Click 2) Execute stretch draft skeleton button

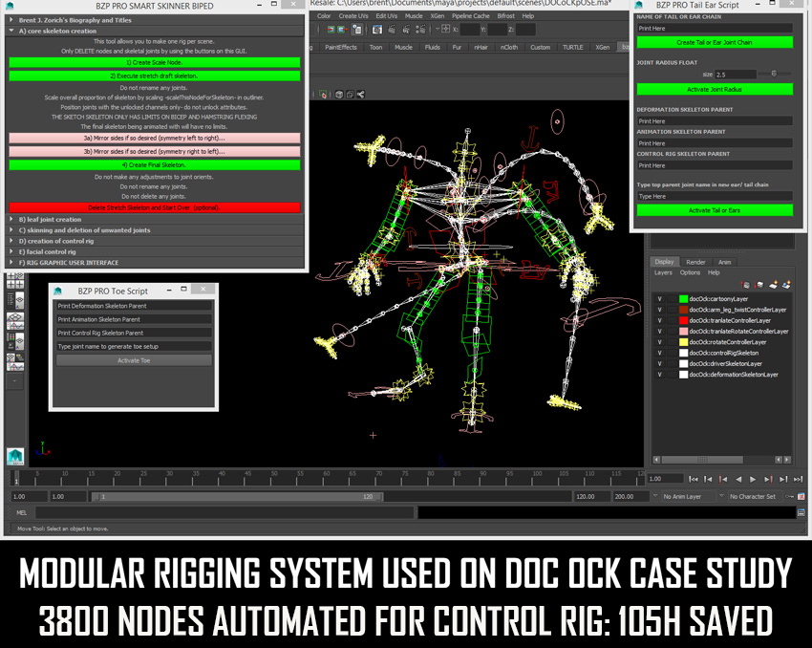(155, 76)
